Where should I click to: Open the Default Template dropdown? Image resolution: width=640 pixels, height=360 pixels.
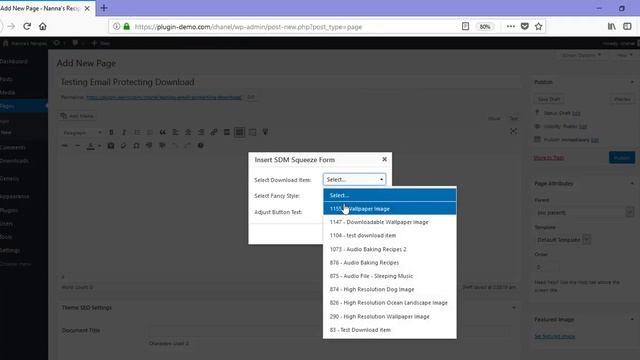562,240
